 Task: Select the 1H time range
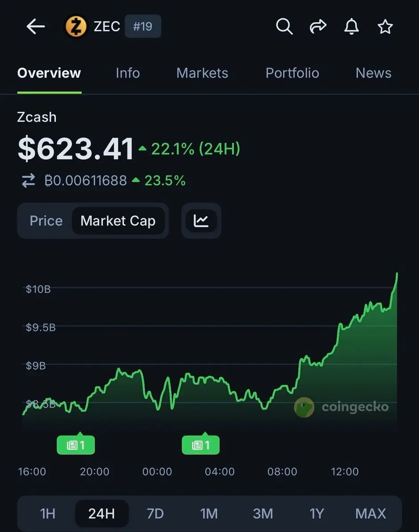point(48,513)
